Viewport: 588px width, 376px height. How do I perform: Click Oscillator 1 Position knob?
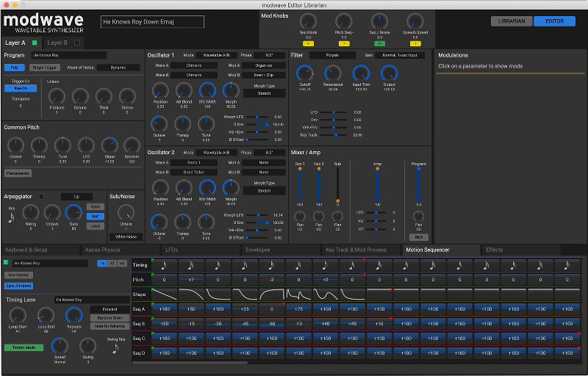160,90
